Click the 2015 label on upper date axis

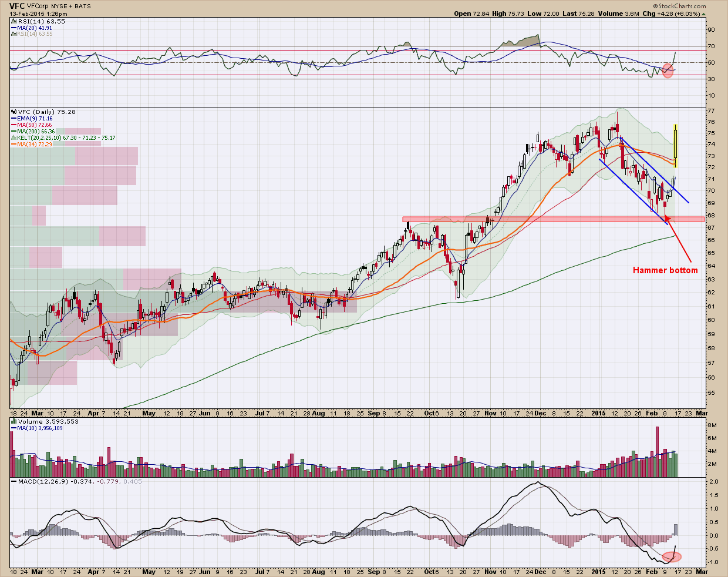coord(598,413)
